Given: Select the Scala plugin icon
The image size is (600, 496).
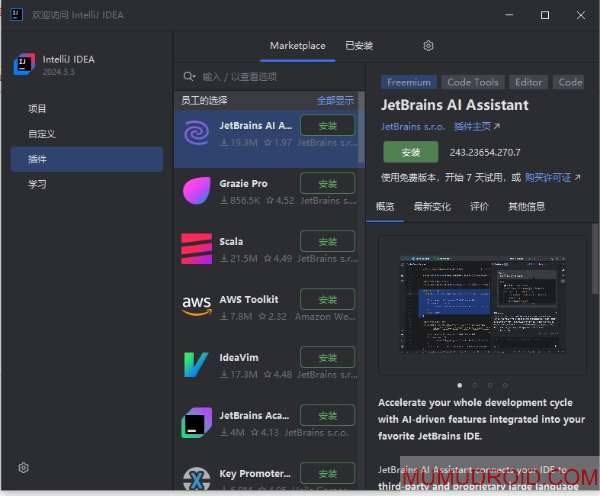Looking at the screenshot, I should point(197,249).
